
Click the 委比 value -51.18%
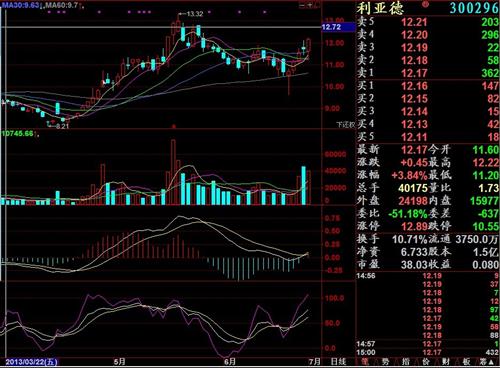408,213
